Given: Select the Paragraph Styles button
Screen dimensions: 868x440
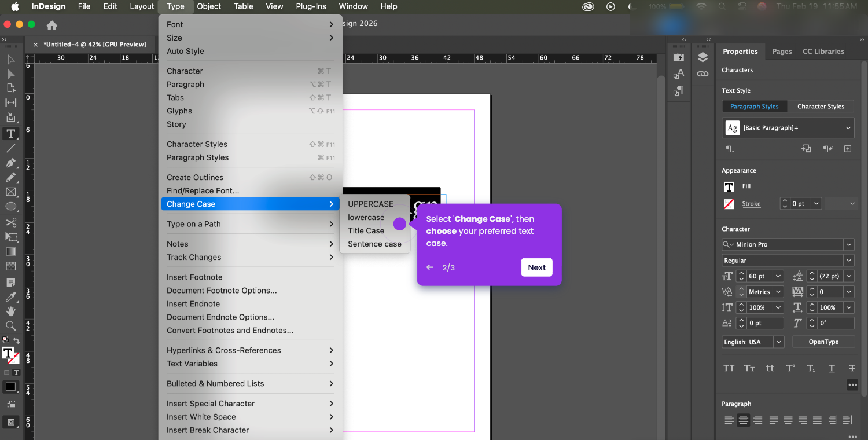Looking at the screenshot, I should 755,107.
